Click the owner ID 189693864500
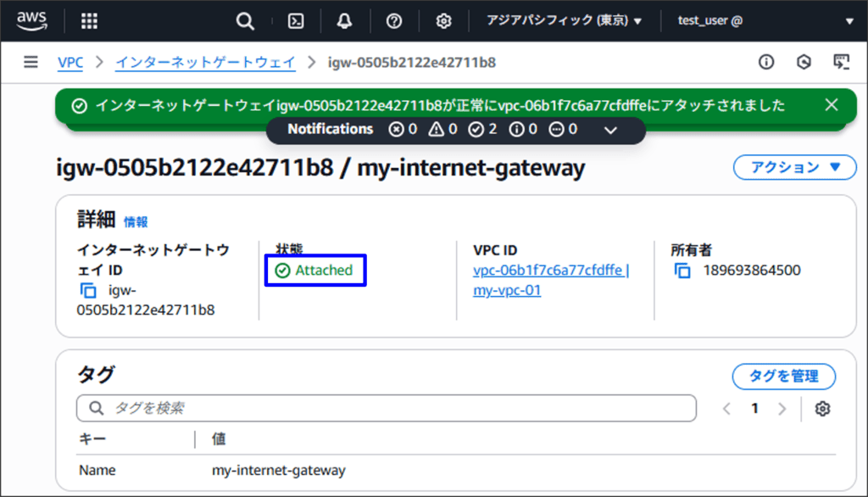The image size is (868, 497). click(752, 271)
